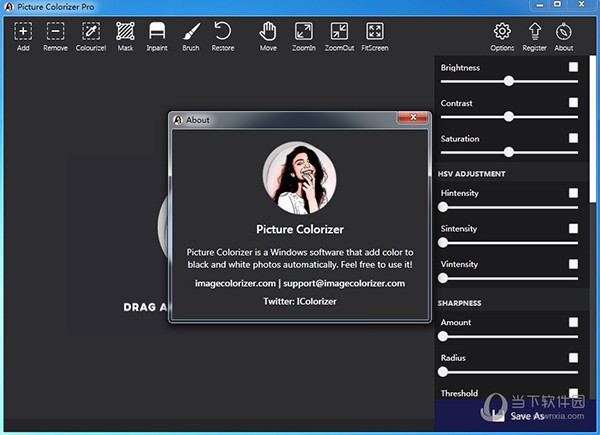Select the Move hand tool

coord(268,36)
